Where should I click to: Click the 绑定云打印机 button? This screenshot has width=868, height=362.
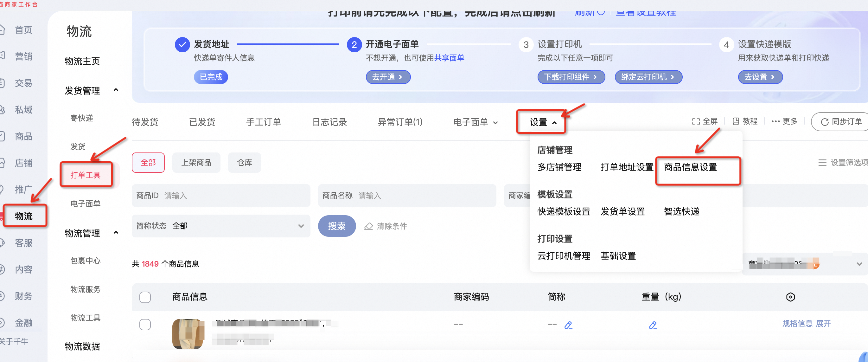pos(648,77)
